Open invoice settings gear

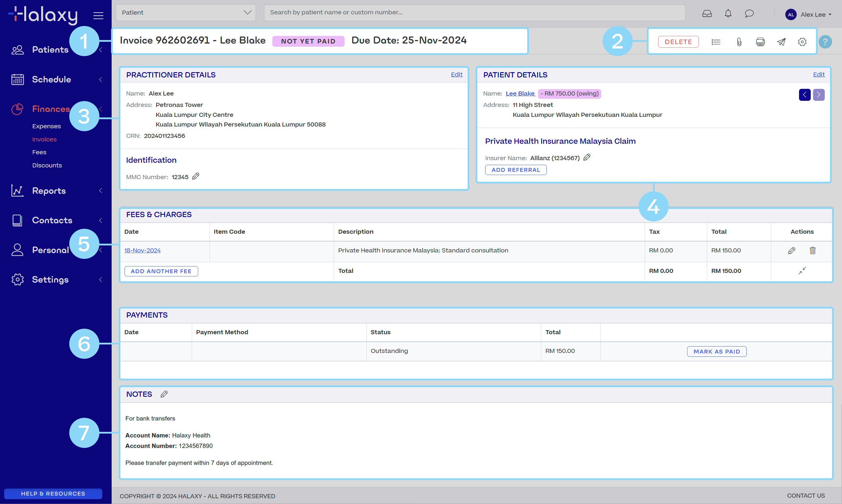[x=802, y=42]
